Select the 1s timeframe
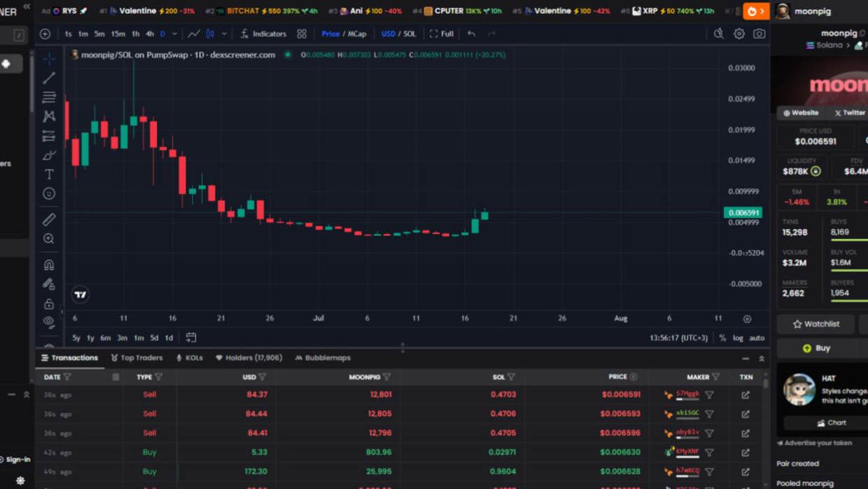The height and width of the screenshot is (489, 868). [68, 34]
